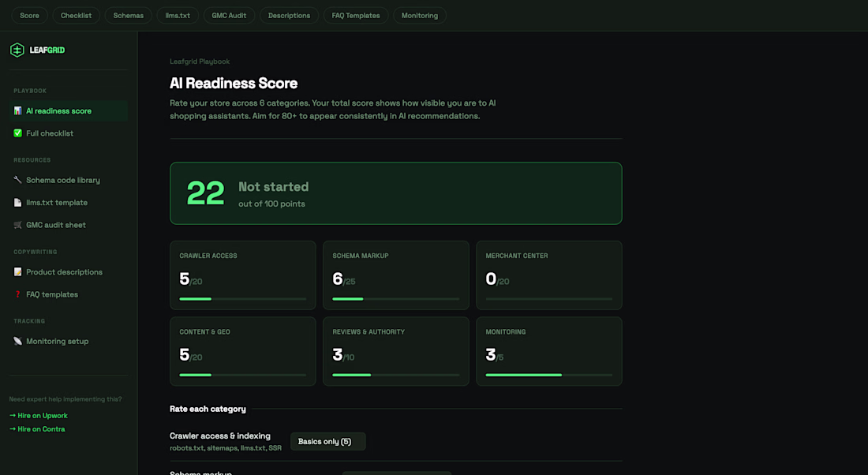Click the Need expert help implementing this text
Screen dimensions: 868x475
click(x=65, y=399)
